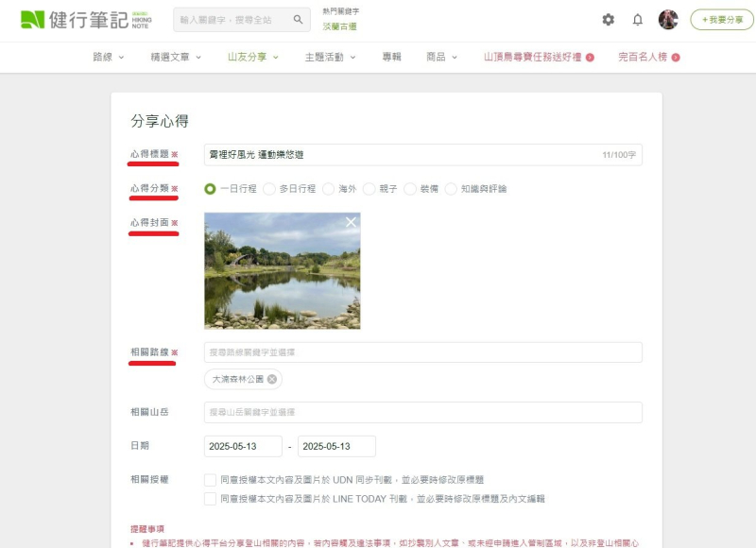Open the 山友分享 navigation menu
The width and height of the screenshot is (756, 548).
coord(253,58)
